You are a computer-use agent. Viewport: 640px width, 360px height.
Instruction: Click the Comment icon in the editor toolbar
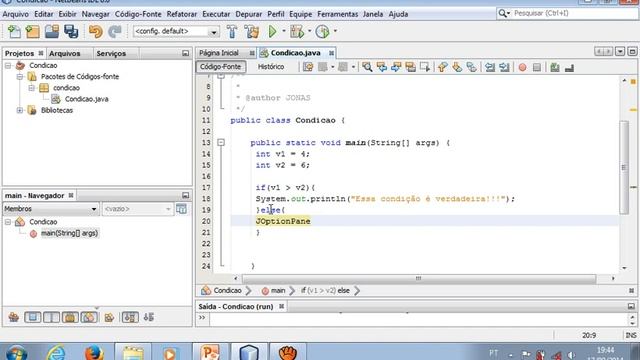[x=555, y=67]
